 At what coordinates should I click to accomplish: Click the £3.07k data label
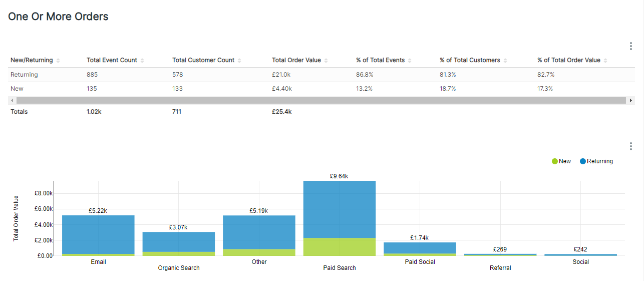(178, 227)
